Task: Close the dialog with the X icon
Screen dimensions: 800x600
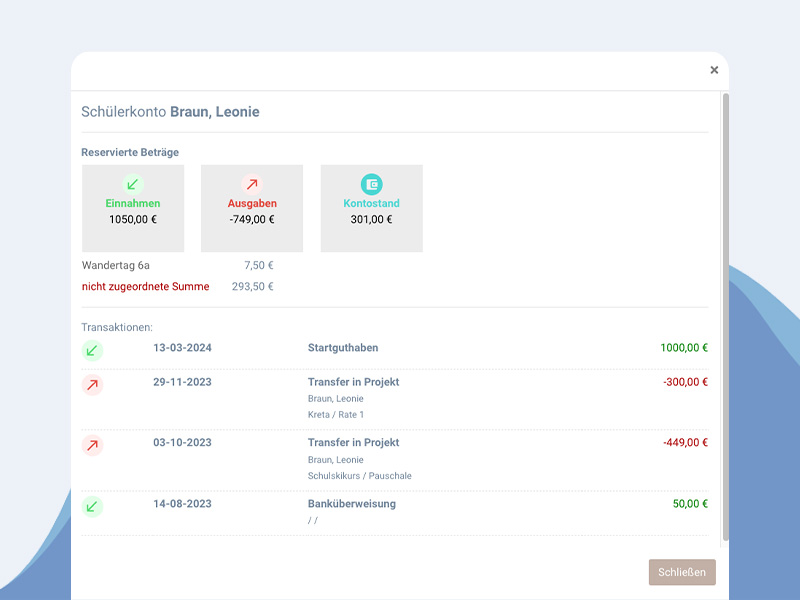Action: click(x=714, y=70)
